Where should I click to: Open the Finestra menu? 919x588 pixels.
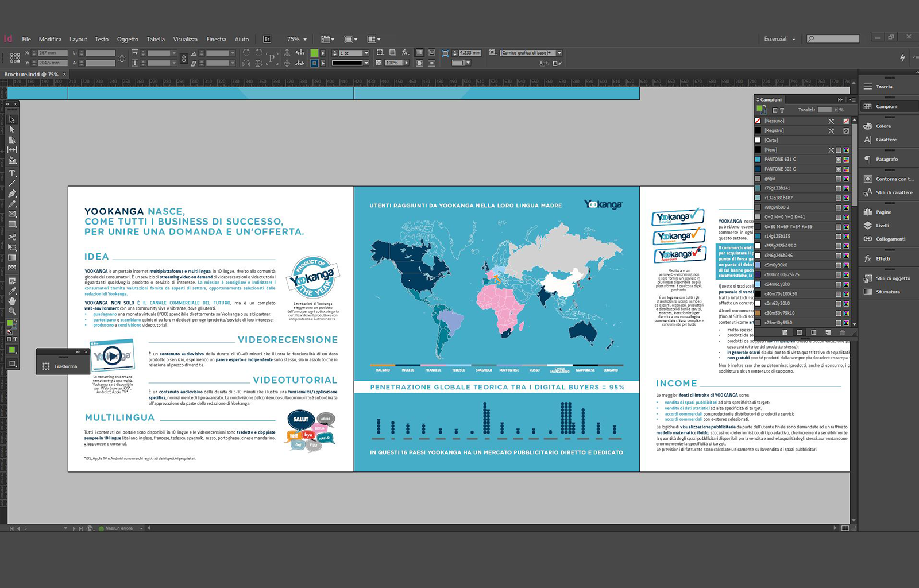point(216,39)
